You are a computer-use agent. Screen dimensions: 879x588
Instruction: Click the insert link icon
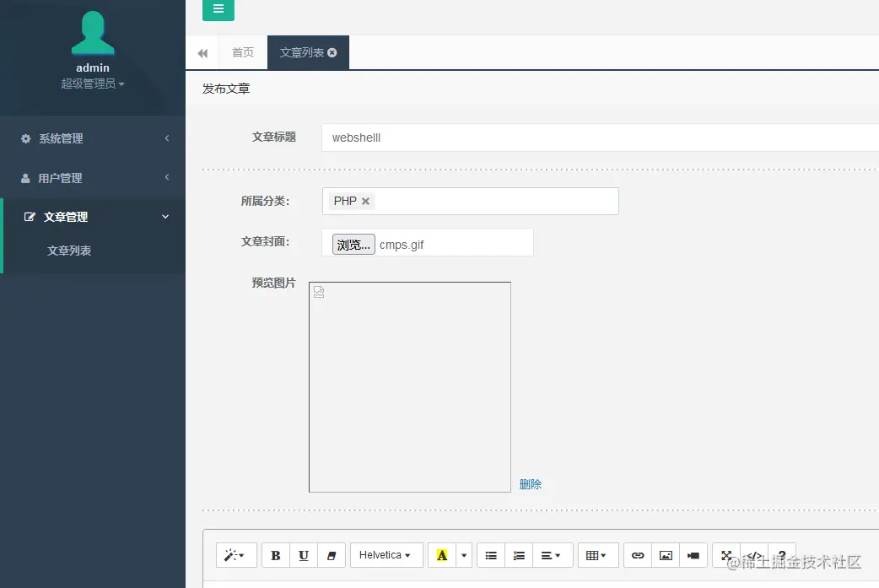pyautogui.click(x=638, y=555)
